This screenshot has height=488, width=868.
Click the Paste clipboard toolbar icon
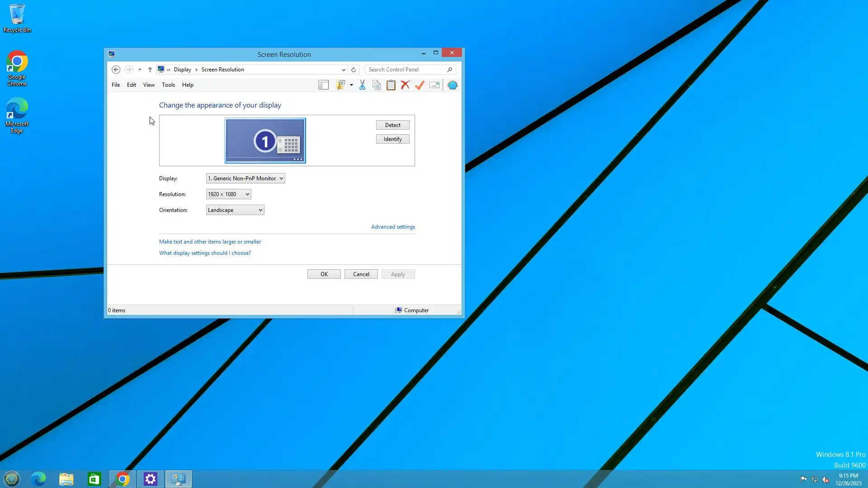[x=391, y=85]
